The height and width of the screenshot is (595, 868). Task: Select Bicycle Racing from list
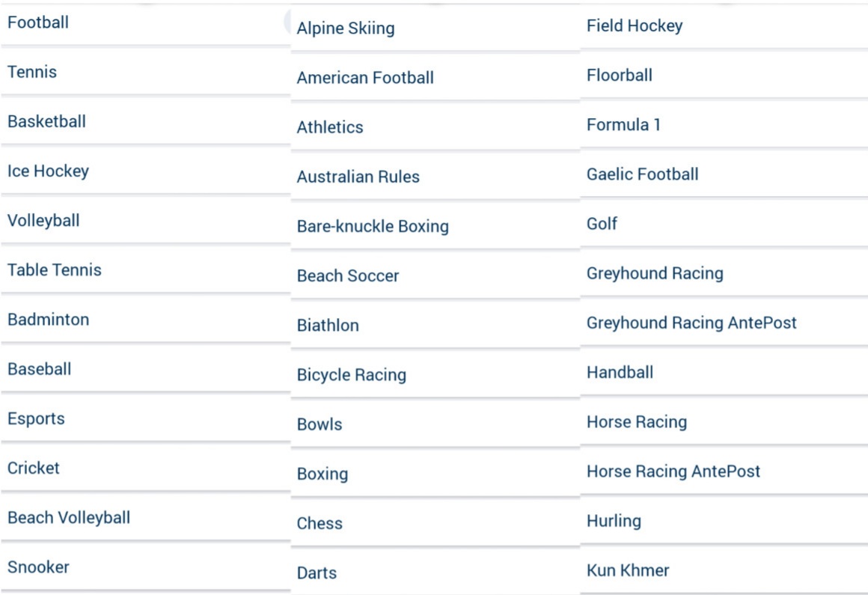point(352,374)
